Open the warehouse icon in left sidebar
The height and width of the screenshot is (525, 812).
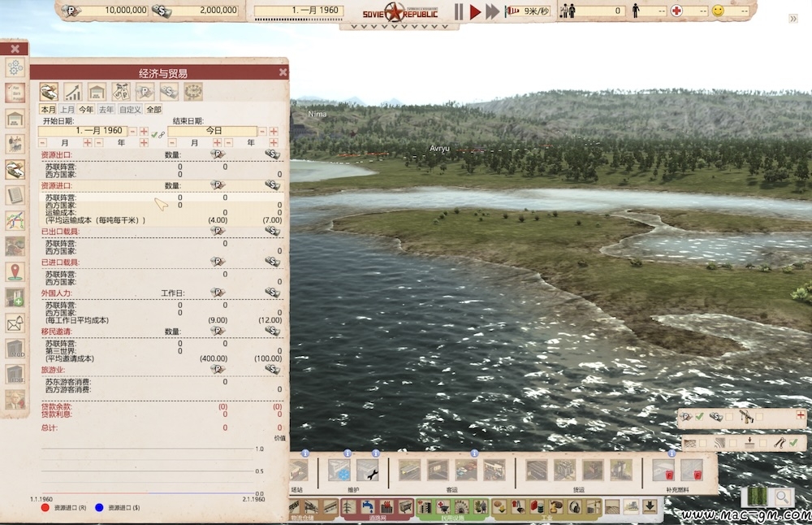(x=15, y=119)
